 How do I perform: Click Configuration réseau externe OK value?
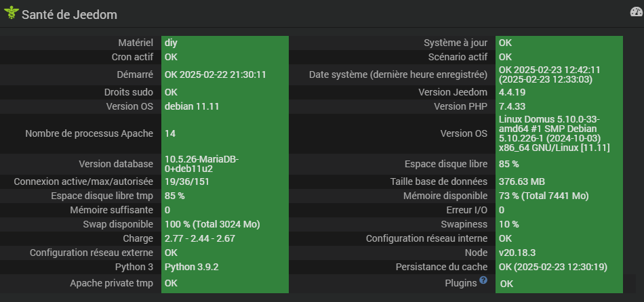pyautogui.click(x=172, y=253)
